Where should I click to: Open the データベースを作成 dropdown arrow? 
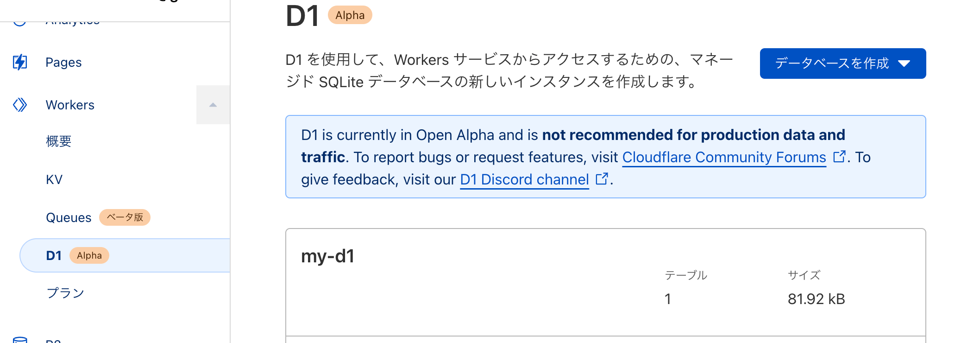905,64
